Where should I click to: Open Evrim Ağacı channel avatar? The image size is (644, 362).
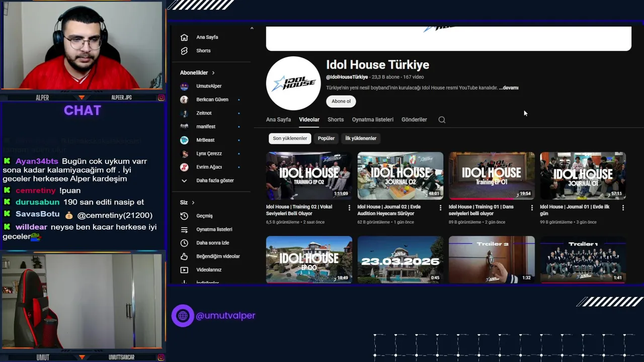(x=184, y=167)
